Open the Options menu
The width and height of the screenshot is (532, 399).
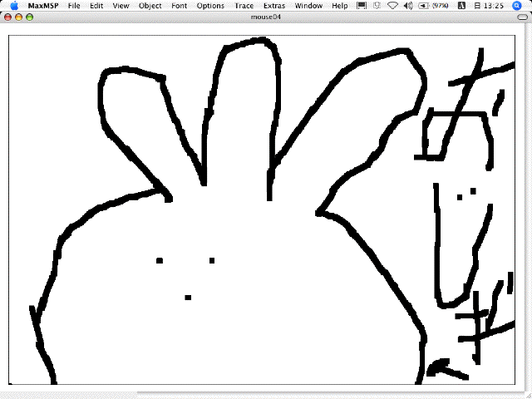point(210,6)
